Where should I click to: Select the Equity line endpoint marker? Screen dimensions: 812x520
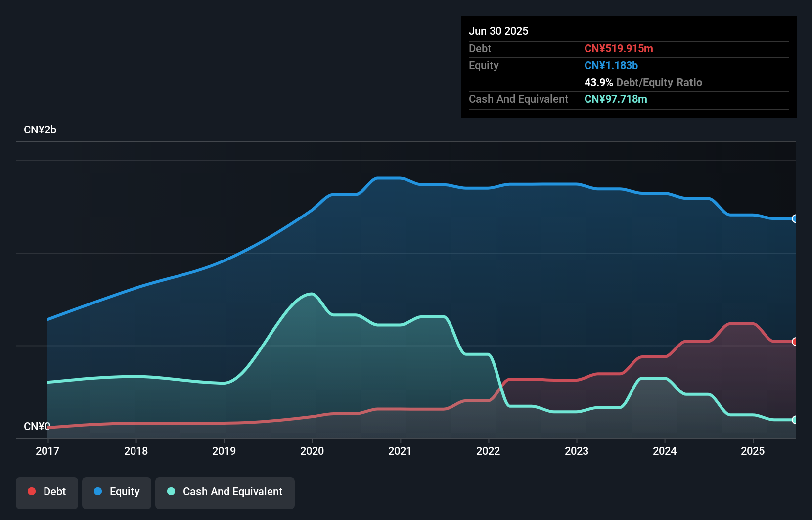pos(795,218)
